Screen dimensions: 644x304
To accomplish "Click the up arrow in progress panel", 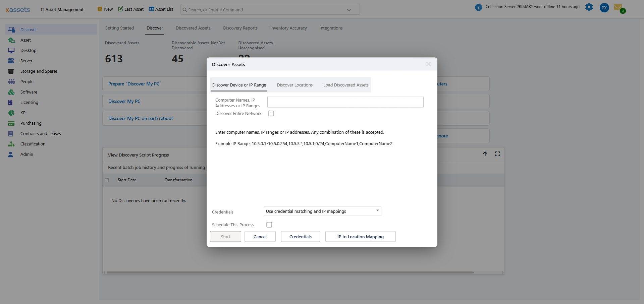I will [485, 154].
